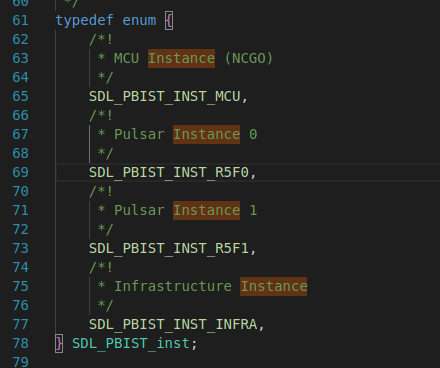Click the opening curly brace after enum

(x=169, y=21)
